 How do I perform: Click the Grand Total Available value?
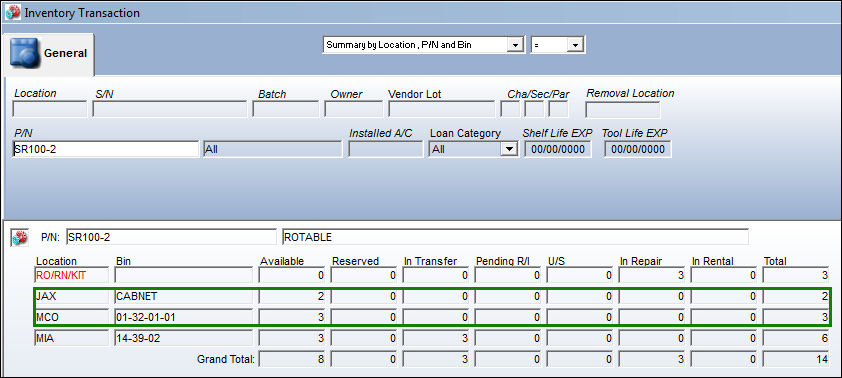coord(292,359)
